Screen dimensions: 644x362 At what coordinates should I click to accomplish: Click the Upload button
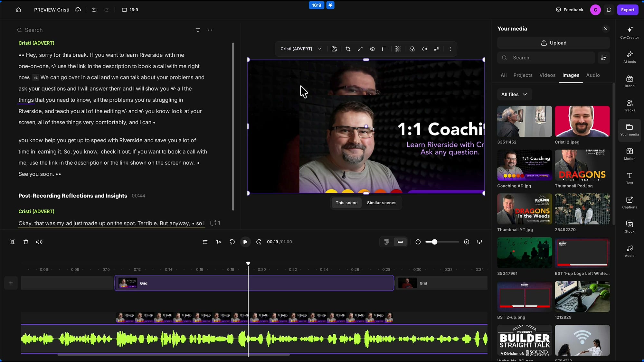[x=554, y=43]
